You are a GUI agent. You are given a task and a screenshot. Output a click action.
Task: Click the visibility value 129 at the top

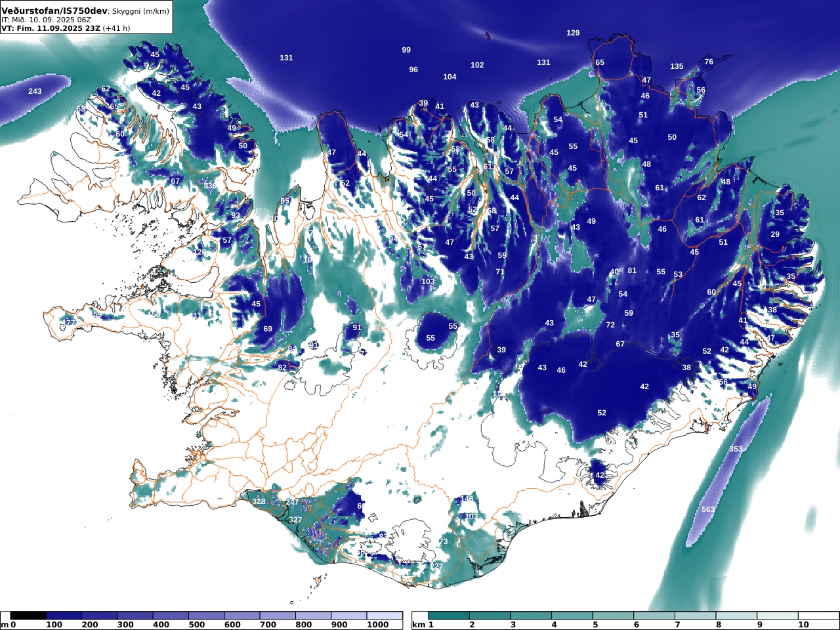573,33
